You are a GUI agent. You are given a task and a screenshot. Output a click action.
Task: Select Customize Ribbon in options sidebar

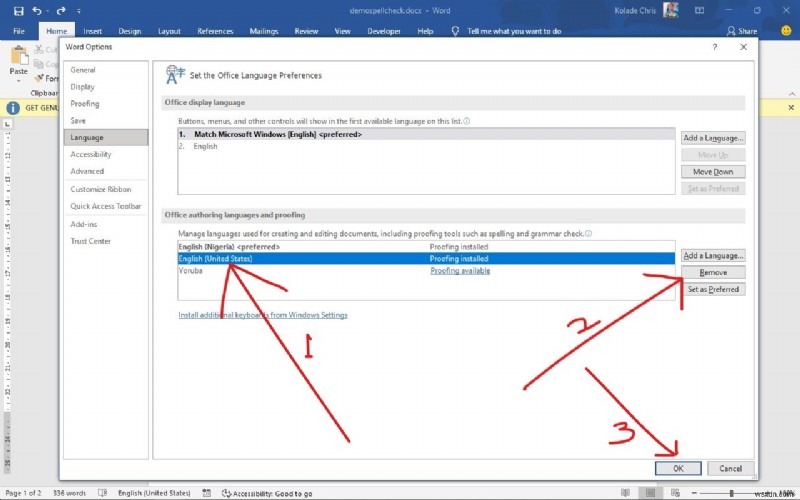tap(106, 189)
